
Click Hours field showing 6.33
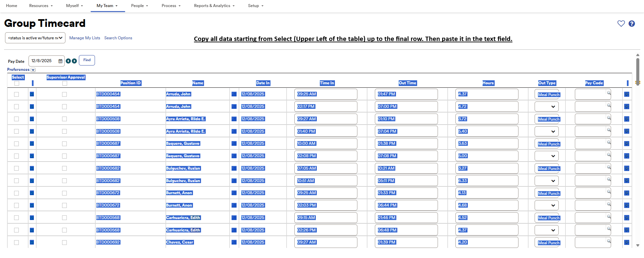click(487, 181)
